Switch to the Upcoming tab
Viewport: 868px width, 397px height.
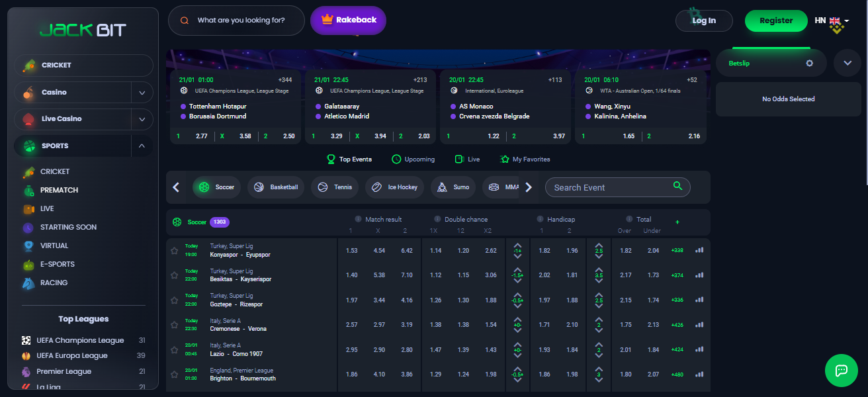pos(413,159)
